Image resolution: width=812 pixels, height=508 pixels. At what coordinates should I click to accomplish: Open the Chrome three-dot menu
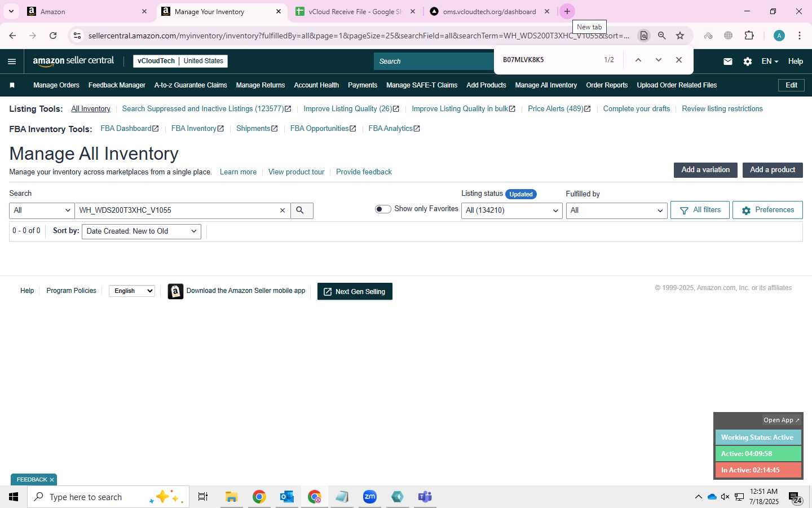[800, 36]
